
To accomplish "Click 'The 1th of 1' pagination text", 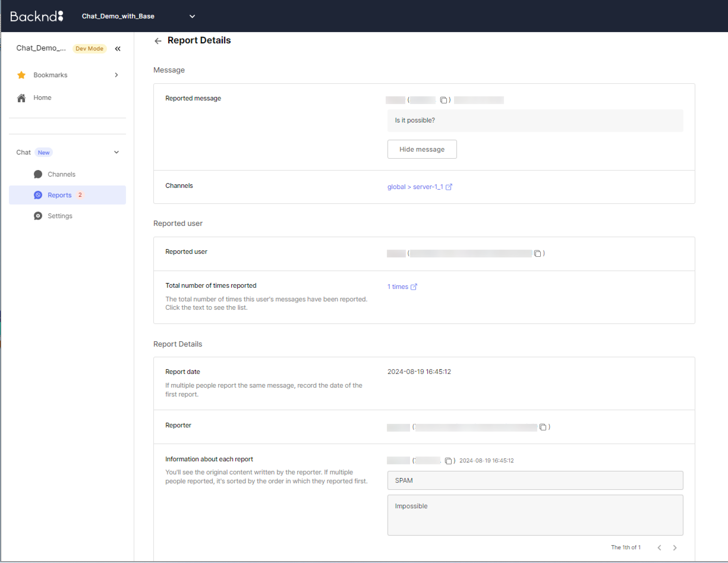I will tap(626, 547).
